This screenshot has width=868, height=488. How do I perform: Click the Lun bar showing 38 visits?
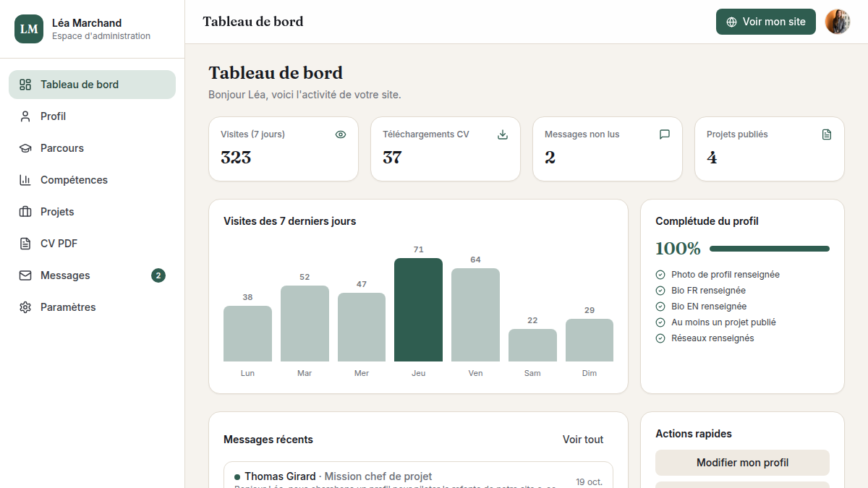pyautogui.click(x=247, y=333)
